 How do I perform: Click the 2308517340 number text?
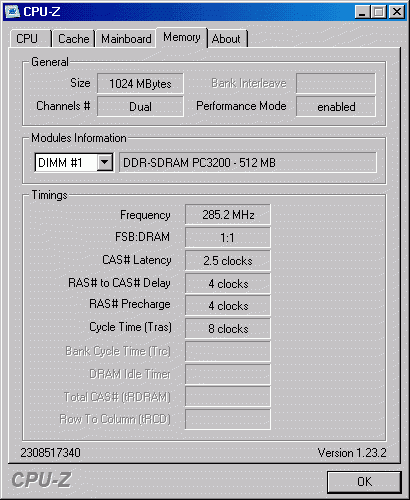point(50,453)
